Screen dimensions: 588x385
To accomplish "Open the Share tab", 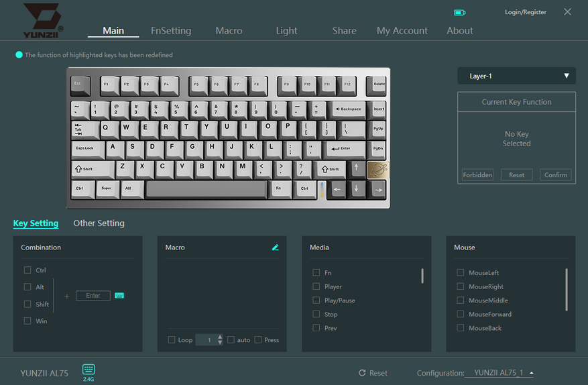I will [344, 31].
